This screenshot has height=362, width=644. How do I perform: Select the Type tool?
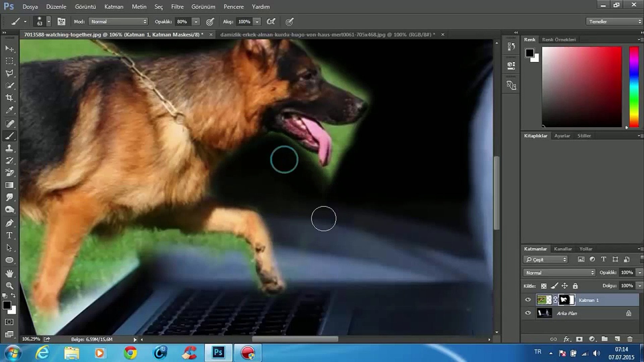9,235
